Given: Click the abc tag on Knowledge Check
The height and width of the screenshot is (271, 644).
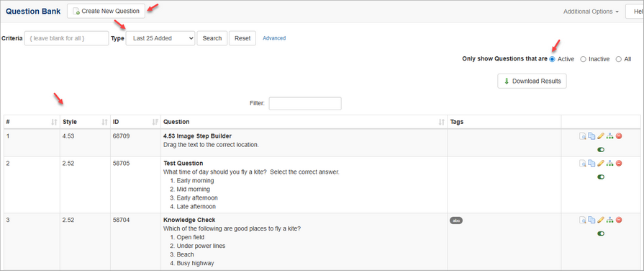Looking at the screenshot, I should pyautogui.click(x=456, y=221).
